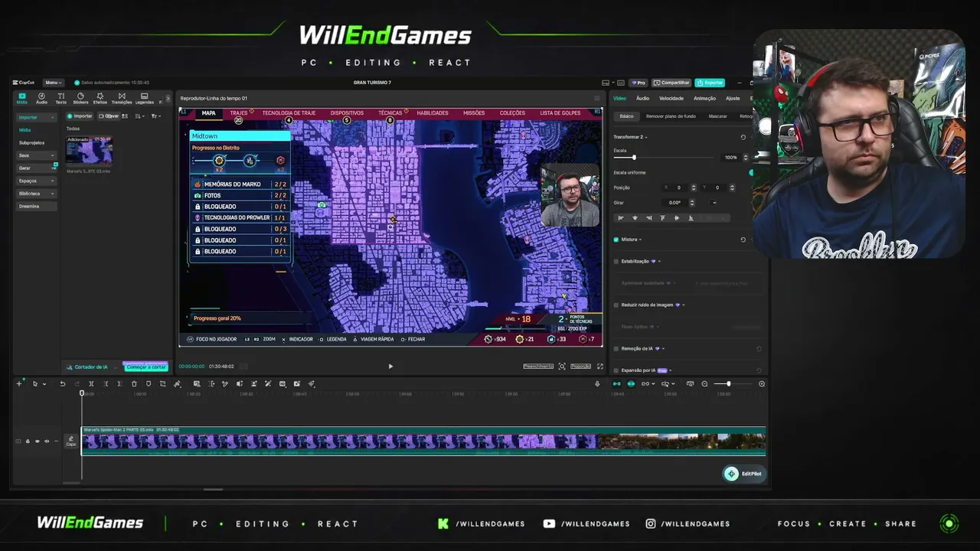This screenshot has width=980, height=551.
Task: Click the microphone record voiceover icon
Action: pos(597,384)
